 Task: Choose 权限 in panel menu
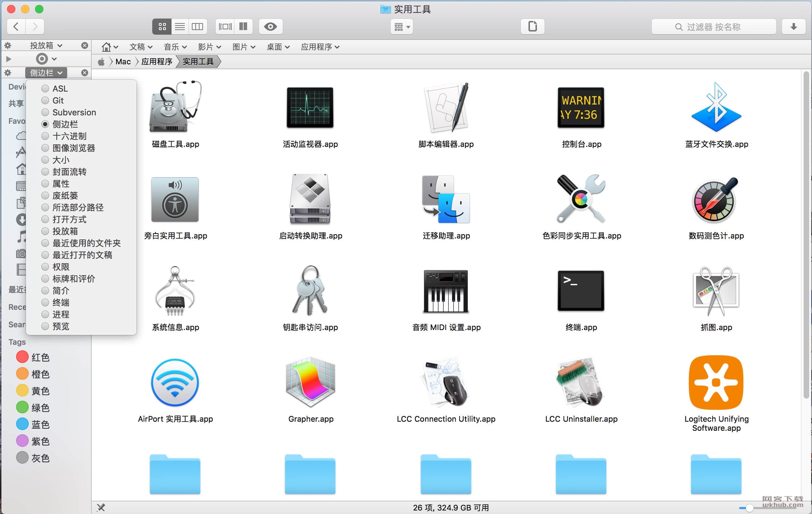[x=61, y=267]
